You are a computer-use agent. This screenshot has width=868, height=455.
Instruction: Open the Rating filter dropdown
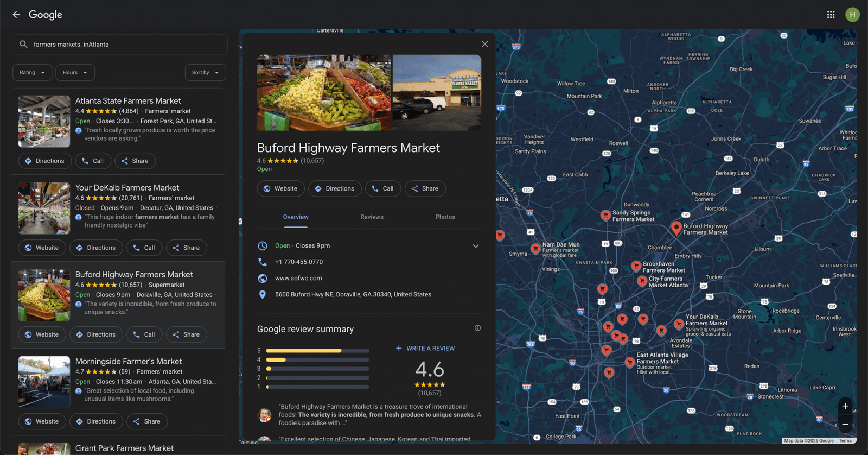tap(33, 73)
